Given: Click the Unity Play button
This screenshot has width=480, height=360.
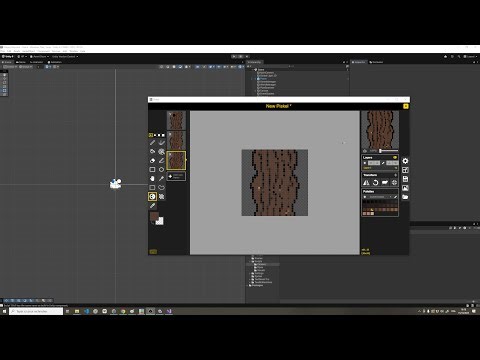Looking at the screenshot, I should pyautogui.click(x=234, y=57).
